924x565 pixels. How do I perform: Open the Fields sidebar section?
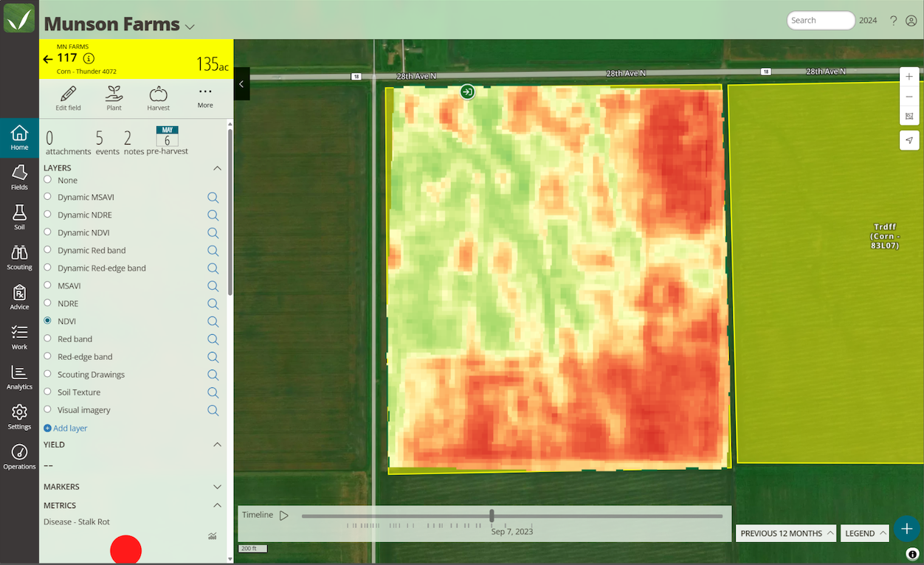click(19, 178)
